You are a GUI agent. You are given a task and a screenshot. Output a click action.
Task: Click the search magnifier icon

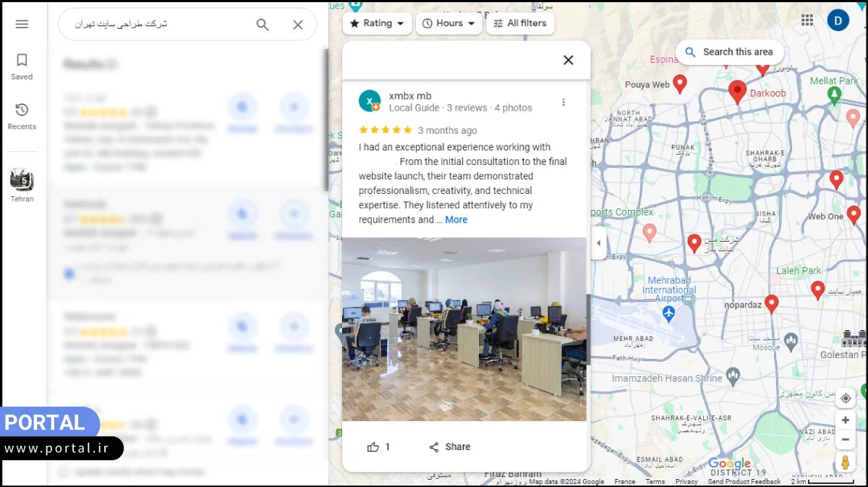(x=263, y=25)
